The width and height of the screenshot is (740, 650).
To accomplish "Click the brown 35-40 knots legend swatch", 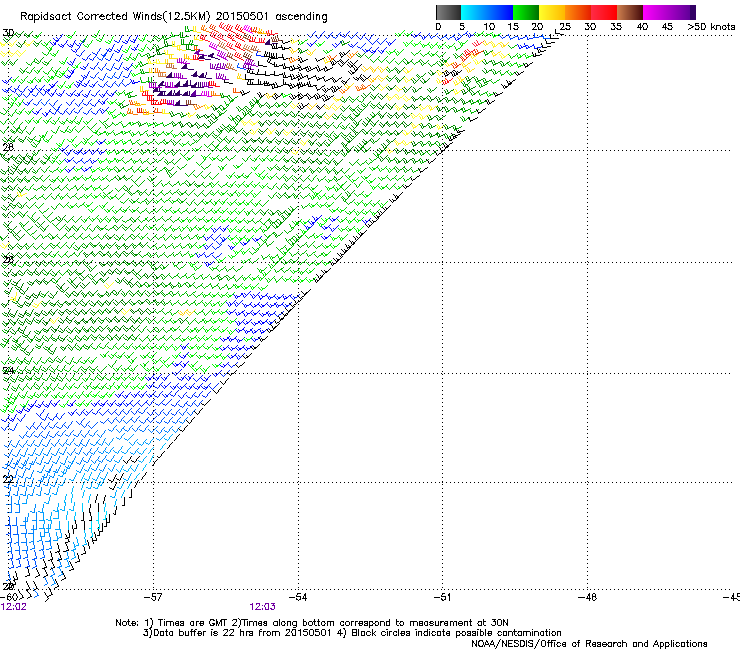I will (630, 12).
